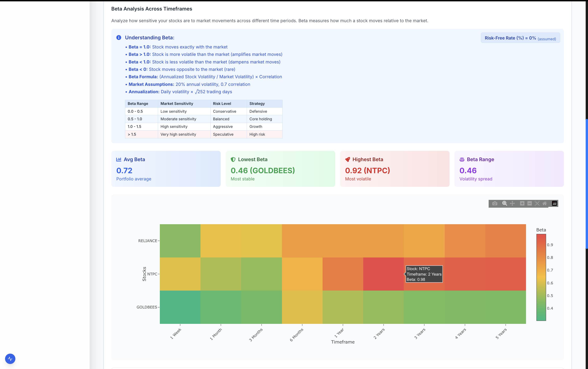This screenshot has height=369, width=588.
Task: Click the RELIANCE y-axis label
Action: pyautogui.click(x=148, y=241)
